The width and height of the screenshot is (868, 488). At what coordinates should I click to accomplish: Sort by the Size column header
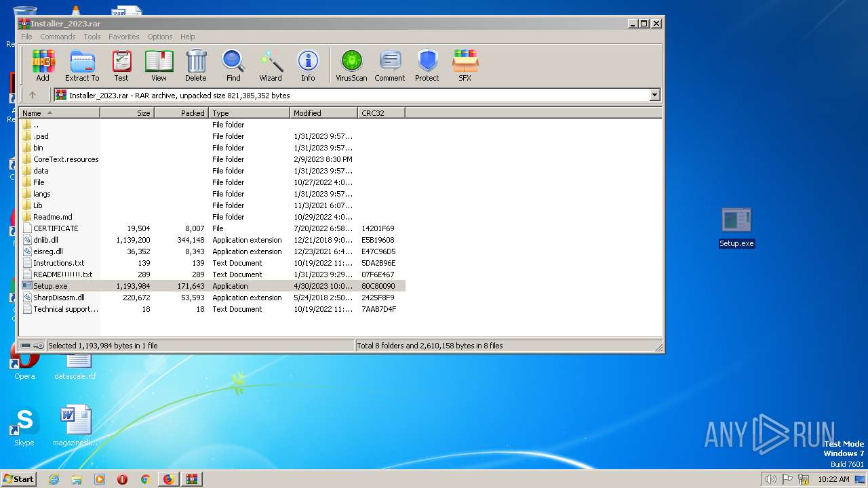127,113
